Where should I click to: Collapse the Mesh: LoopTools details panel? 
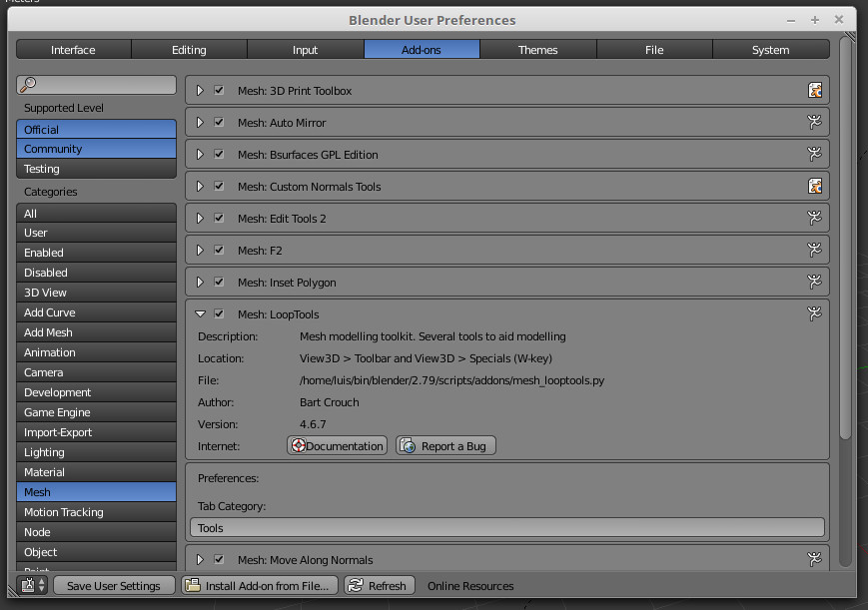tap(200, 314)
